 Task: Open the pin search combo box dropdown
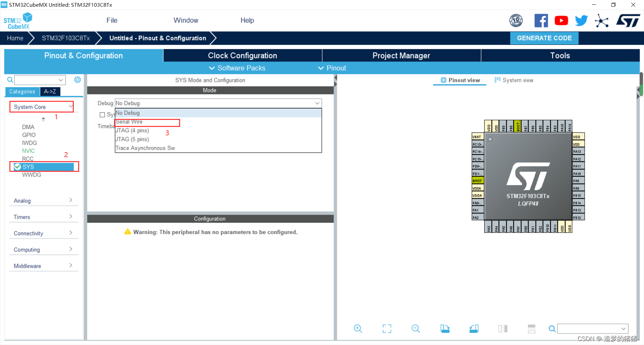point(623,329)
